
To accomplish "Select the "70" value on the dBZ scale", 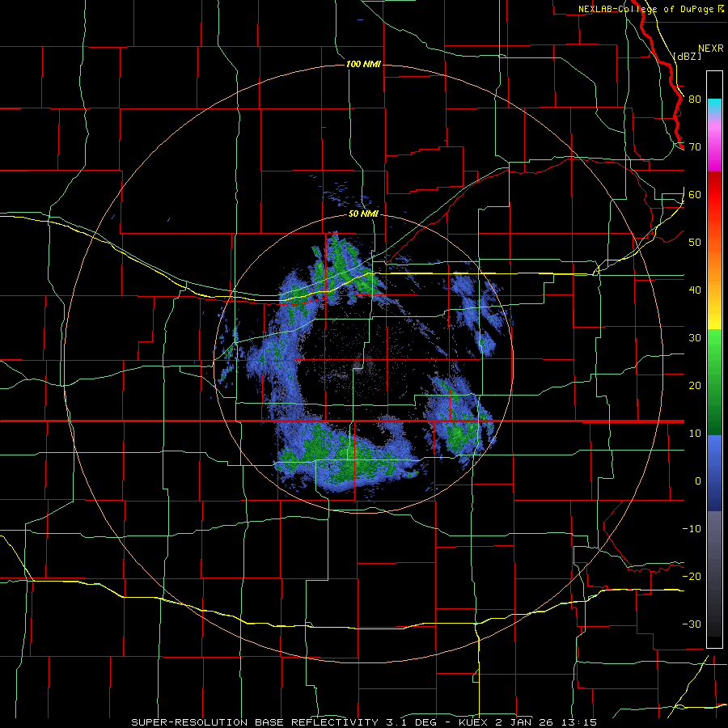I will 695,146.
